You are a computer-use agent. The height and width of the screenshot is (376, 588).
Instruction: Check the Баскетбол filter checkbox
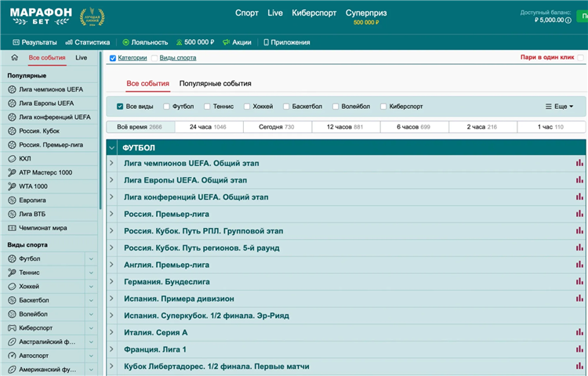[286, 107]
